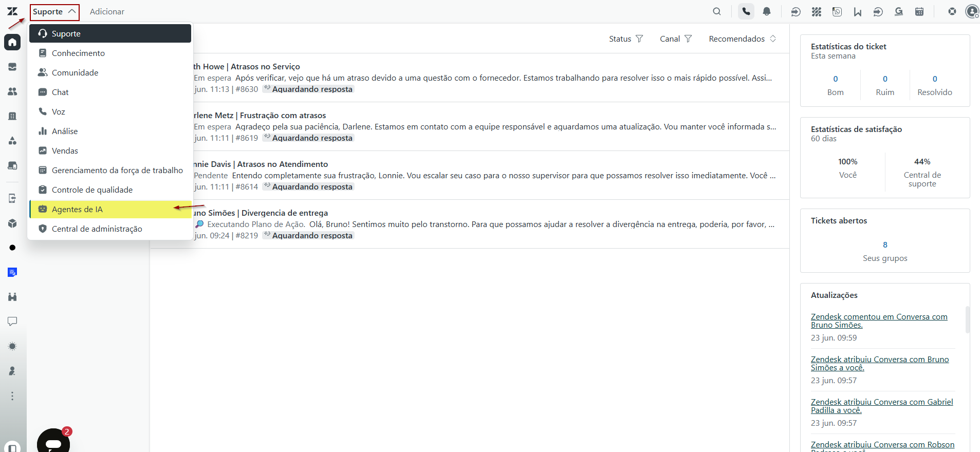
Task: Select Suporte in product menu
Action: pos(110,33)
